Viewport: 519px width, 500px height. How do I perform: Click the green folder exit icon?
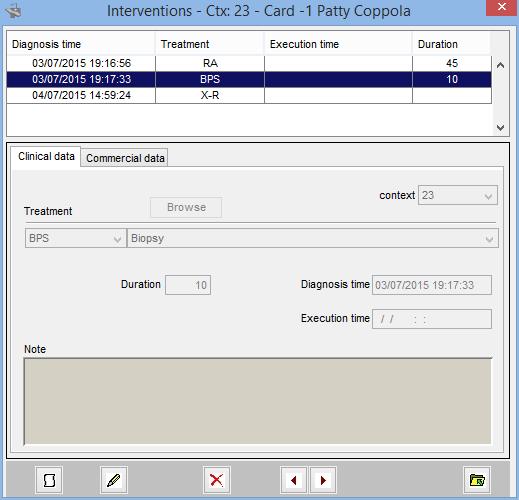click(x=477, y=480)
